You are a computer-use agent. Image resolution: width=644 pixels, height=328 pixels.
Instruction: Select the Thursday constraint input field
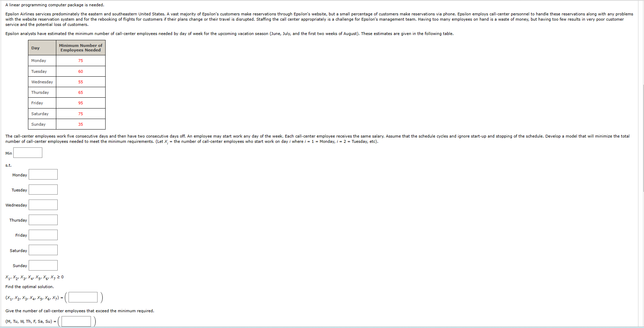[x=43, y=220]
